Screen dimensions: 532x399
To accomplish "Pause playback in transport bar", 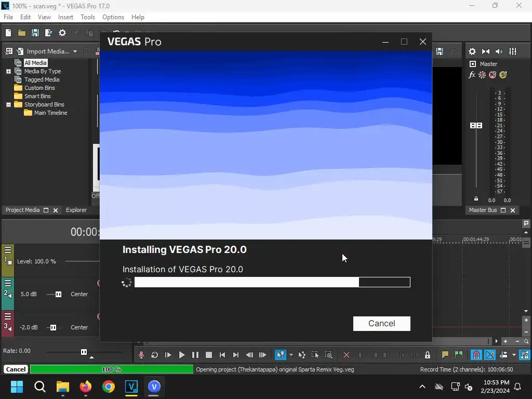I will coord(195,355).
